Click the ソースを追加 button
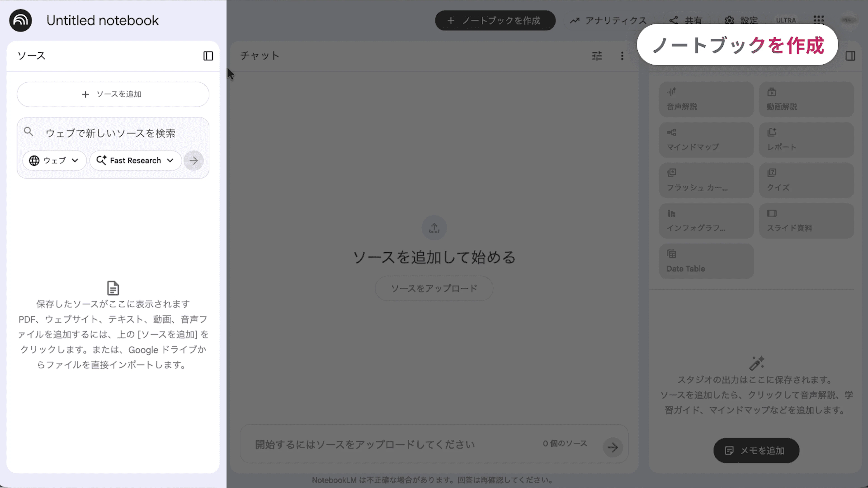868x488 pixels. 113,94
